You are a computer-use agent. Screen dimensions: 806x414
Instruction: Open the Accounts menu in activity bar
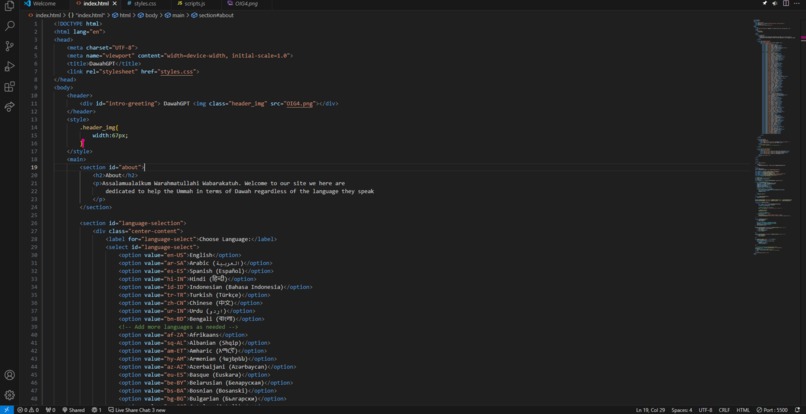point(9,375)
